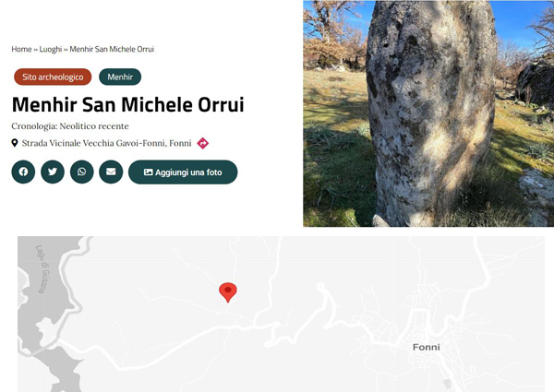Screen dimensions: 554x392
Task: Go to the Home breadcrumb
Action: coord(21,49)
